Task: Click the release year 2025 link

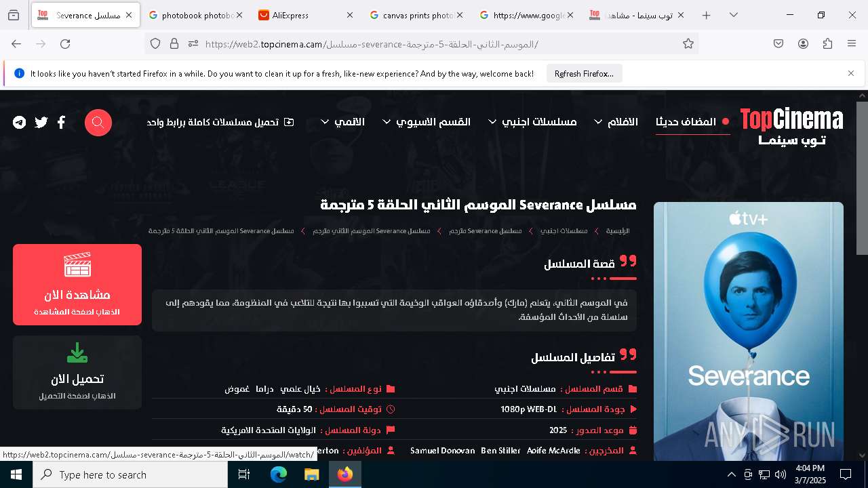Action: coord(558,430)
